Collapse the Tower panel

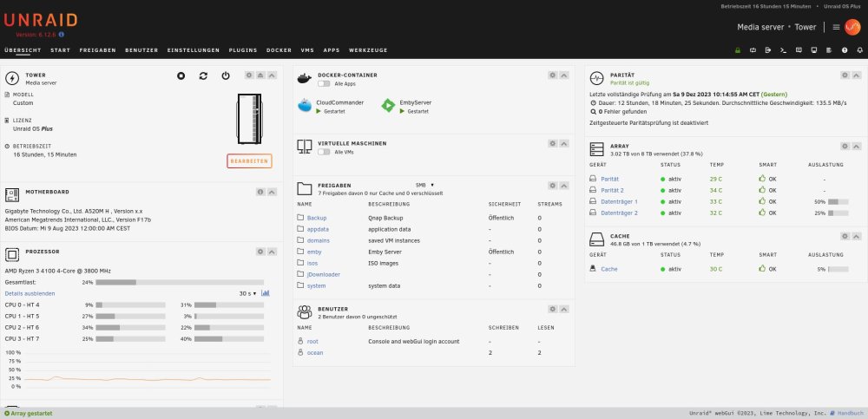[272, 75]
